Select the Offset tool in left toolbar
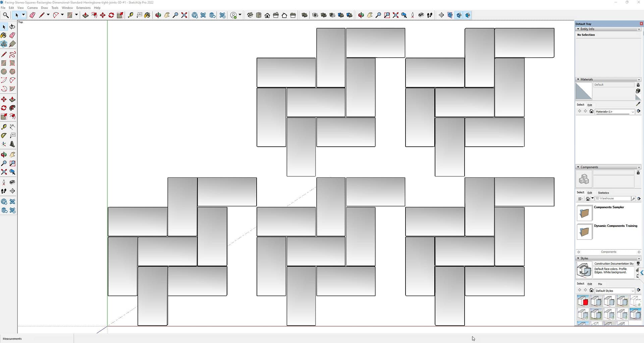 click(12, 117)
